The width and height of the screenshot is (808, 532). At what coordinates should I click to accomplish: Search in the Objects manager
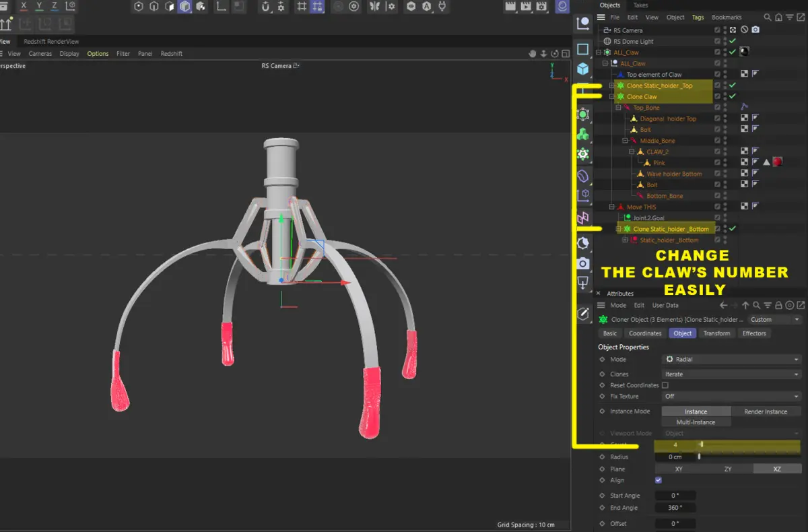coord(768,18)
